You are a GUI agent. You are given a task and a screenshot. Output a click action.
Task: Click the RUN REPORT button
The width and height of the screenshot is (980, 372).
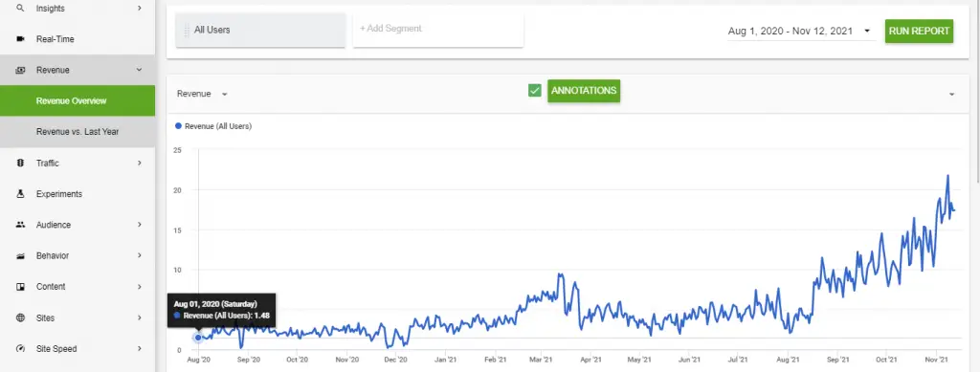[x=919, y=31]
